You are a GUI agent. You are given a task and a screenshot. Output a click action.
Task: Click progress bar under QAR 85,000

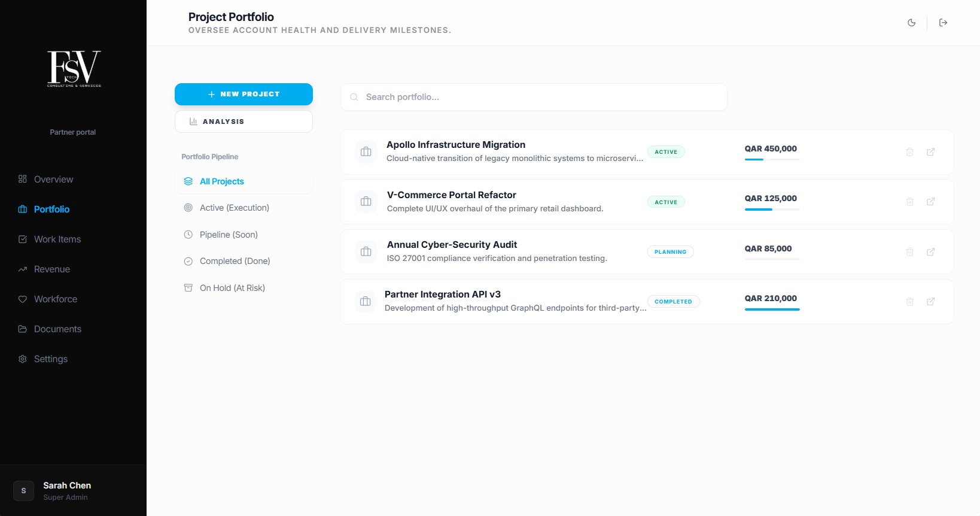772,259
